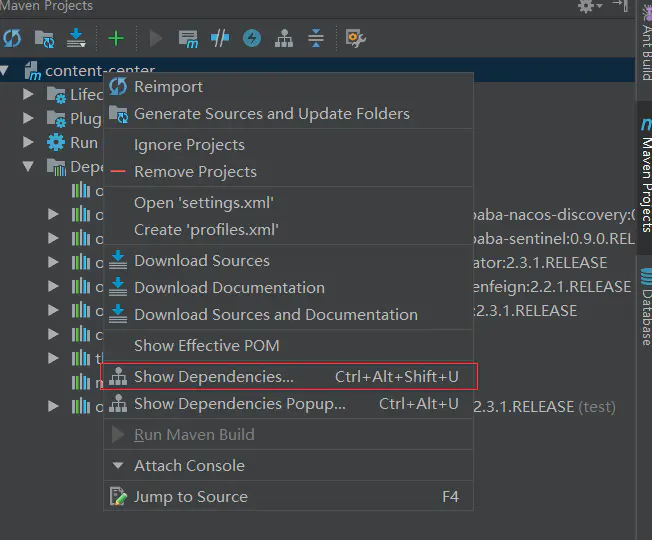This screenshot has width=652, height=540.
Task: Expand the openfeign:2.2.1.RELEASE dependency row
Action: (53, 286)
